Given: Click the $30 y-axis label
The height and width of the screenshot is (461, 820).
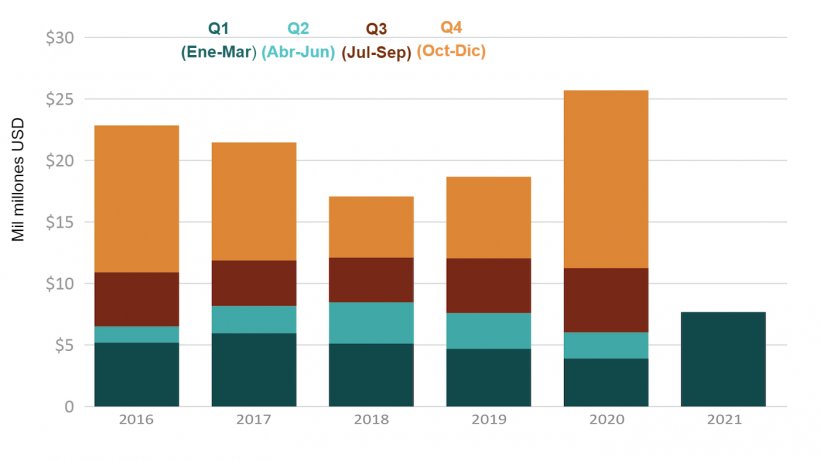Looking at the screenshot, I should point(60,38).
